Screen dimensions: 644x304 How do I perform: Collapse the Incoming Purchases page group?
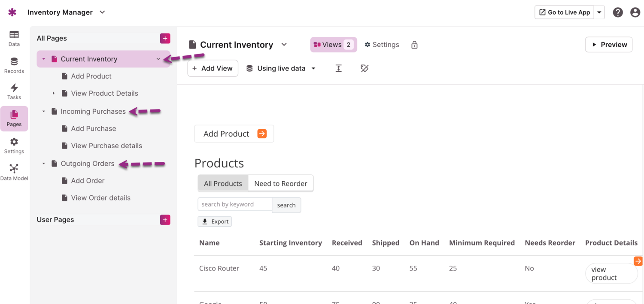(x=44, y=112)
